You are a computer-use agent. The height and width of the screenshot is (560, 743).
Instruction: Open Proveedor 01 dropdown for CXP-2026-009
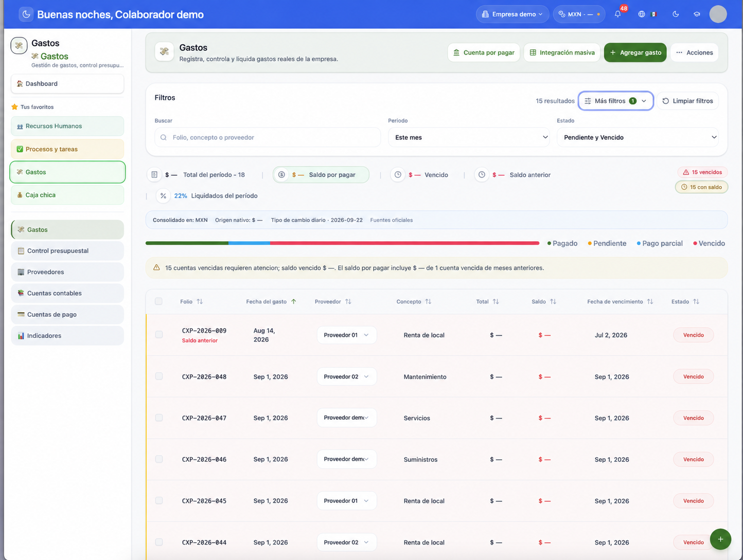(x=346, y=335)
